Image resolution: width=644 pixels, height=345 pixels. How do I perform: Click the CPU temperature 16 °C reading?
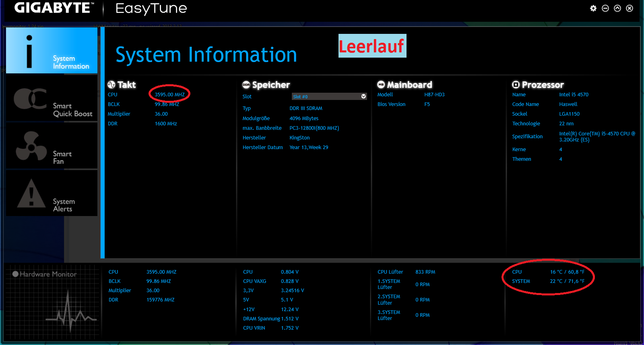coord(567,272)
